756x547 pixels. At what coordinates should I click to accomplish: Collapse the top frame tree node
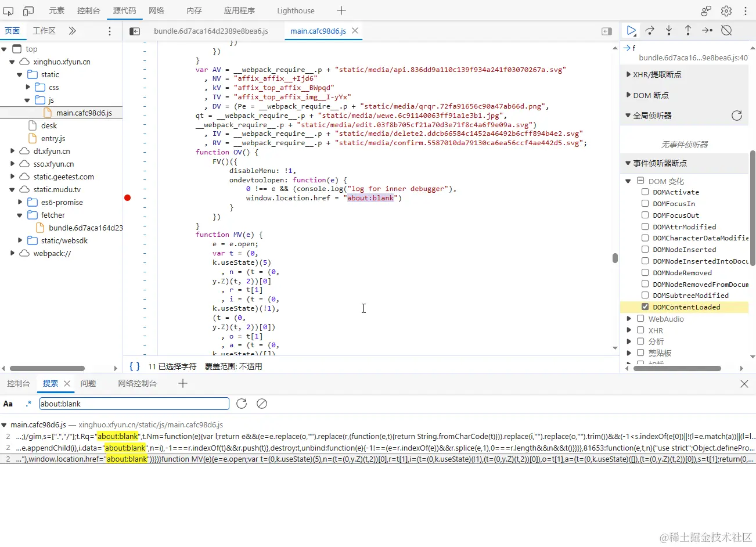point(4,49)
